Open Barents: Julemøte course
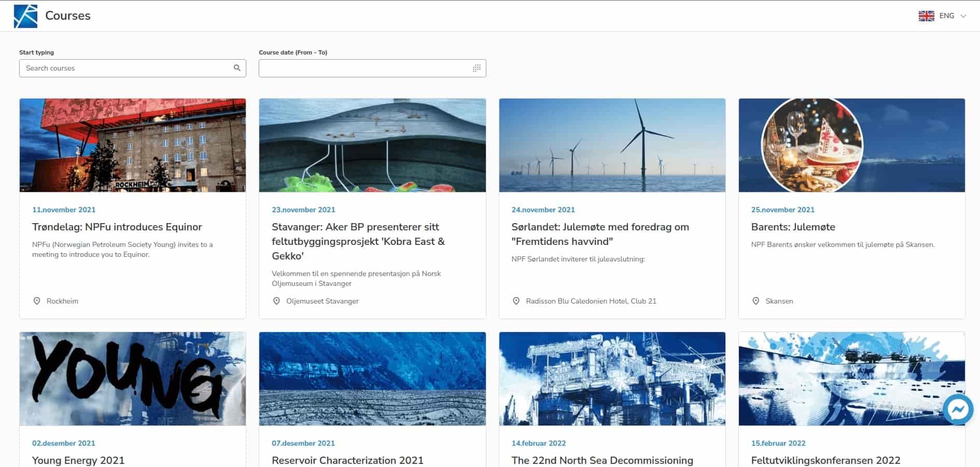 click(x=793, y=227)
